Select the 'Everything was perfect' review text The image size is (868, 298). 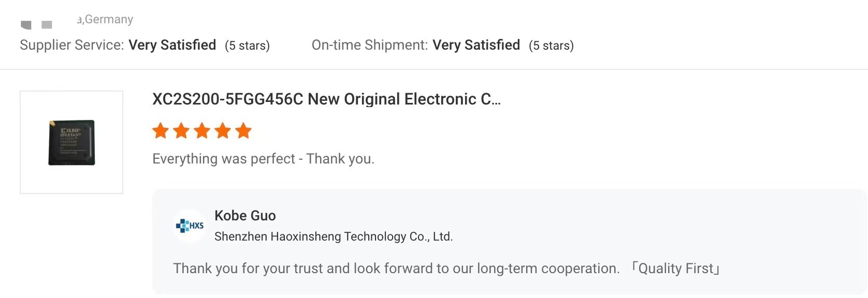coord(263,158)
